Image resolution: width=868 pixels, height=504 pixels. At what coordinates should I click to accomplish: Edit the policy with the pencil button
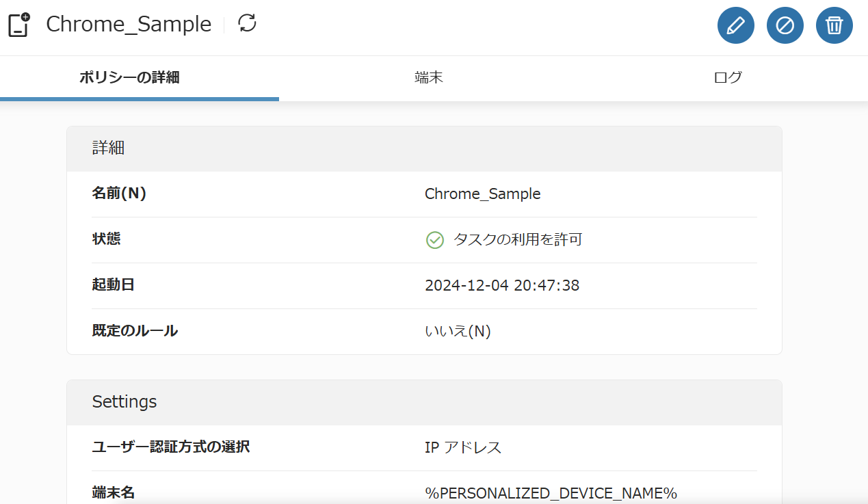(x=735, y=26)
